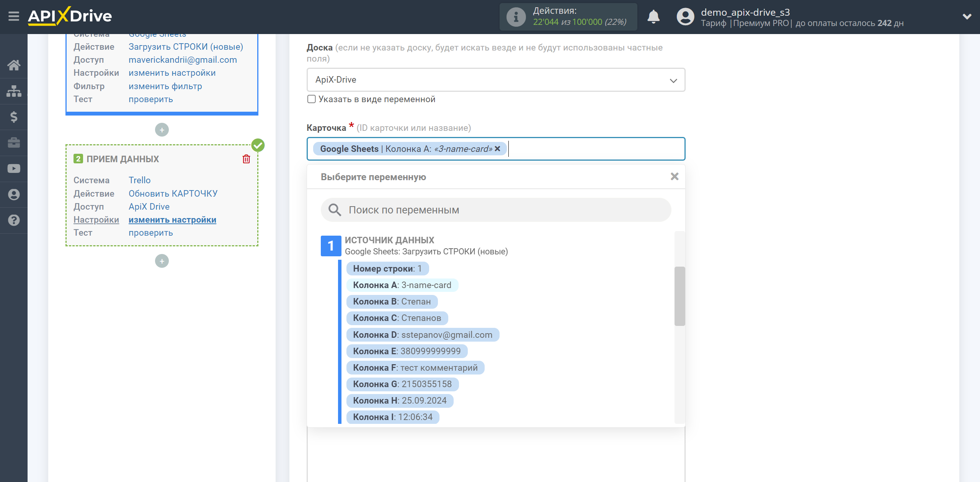Select variable Колонка H: 25.09.2024
Image resolution: width=980 pixels, height=482 pixels.
tap(400, 401)
